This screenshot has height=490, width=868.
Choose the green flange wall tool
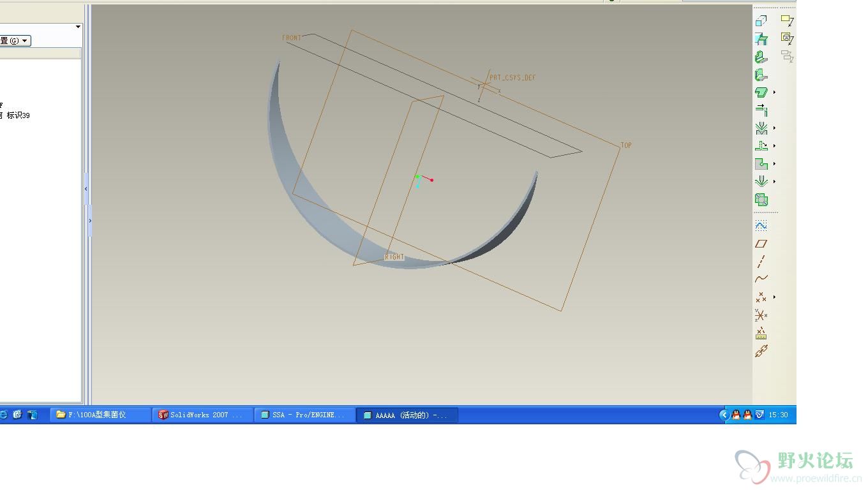coord(761,57)
